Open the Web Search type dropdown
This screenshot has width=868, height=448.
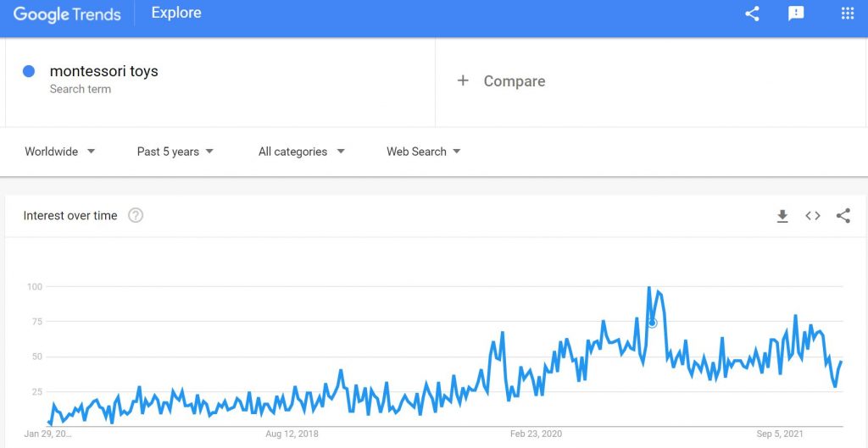(x=424, y=152)
